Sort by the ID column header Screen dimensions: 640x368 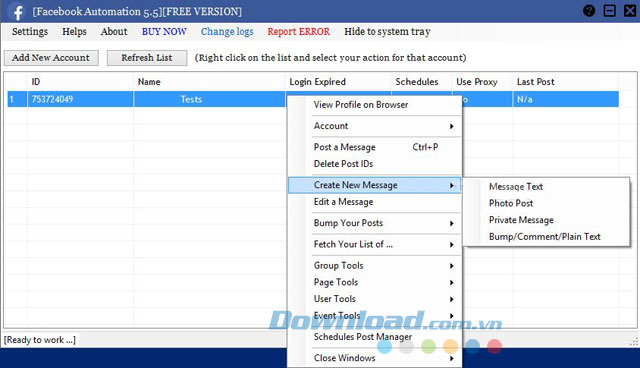pyautogui.click(x=80, y=82)
